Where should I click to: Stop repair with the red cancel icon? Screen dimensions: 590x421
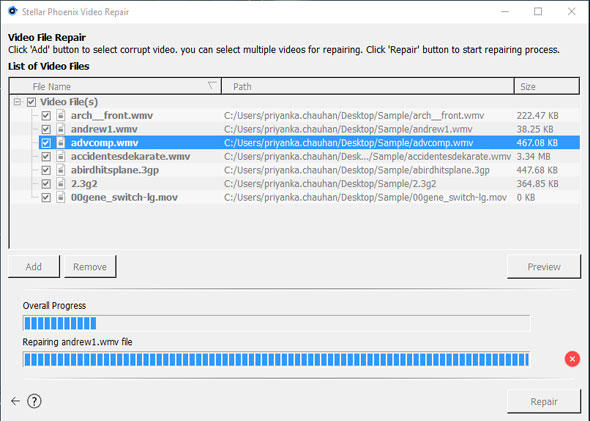click(x=572, y=359)
